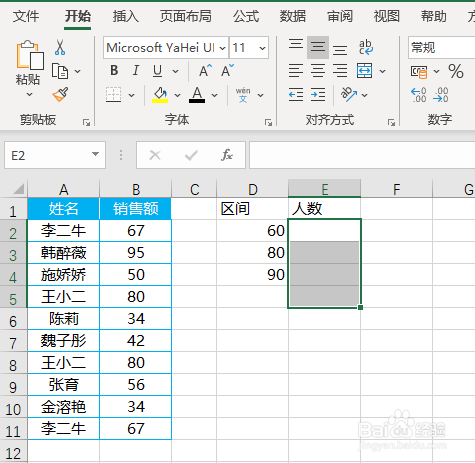Viewport: 475px width, 463px height.
Task: Open number format 常规 combo box
Action: [x=442, y=48]
